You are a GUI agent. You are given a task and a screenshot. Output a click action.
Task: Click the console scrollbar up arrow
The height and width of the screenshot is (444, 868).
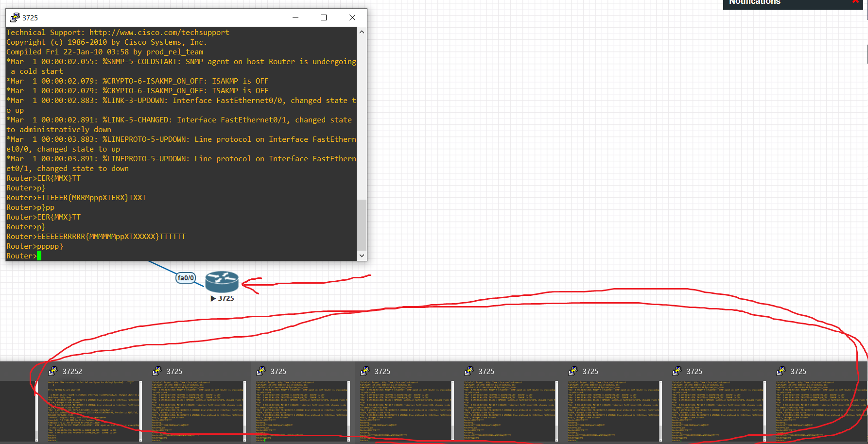coord(362,32)
